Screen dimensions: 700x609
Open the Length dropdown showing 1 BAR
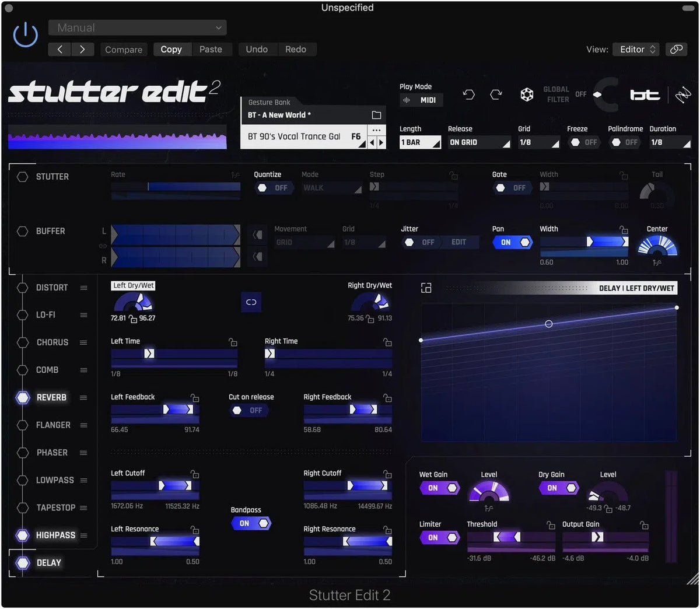pos(420,142)
